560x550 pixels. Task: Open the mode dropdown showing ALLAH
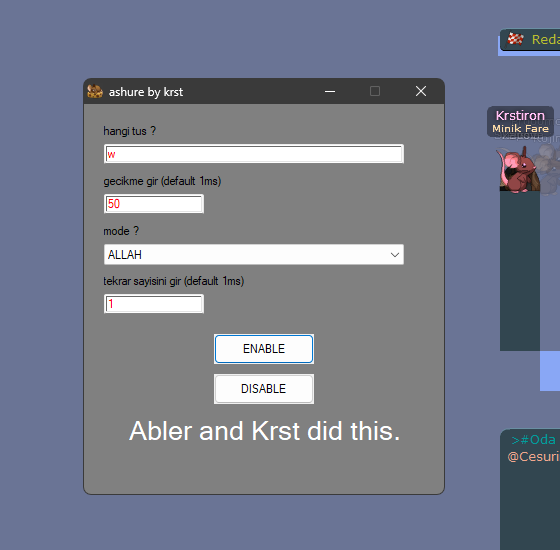pyautogui.click(x=254, y=255)
